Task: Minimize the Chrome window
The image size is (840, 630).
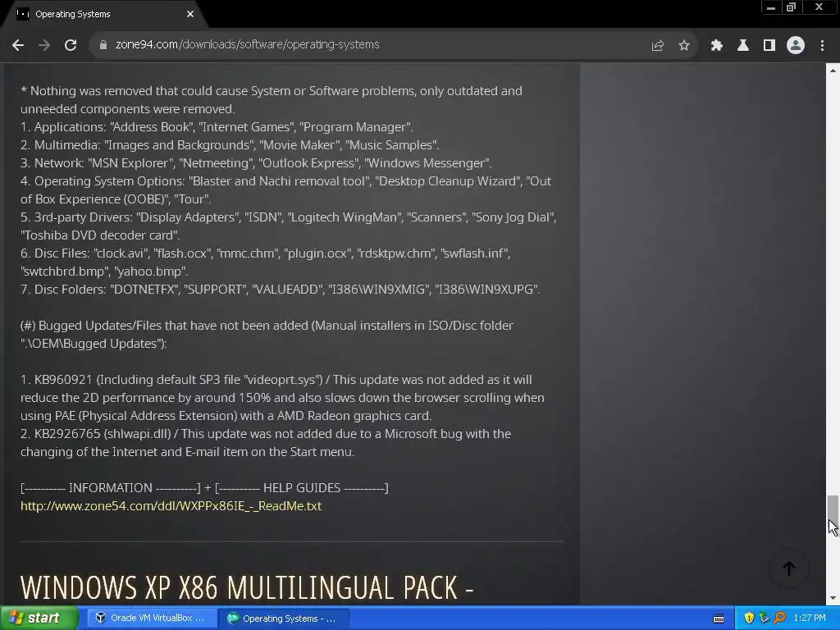Action: (x=771, y=7)
